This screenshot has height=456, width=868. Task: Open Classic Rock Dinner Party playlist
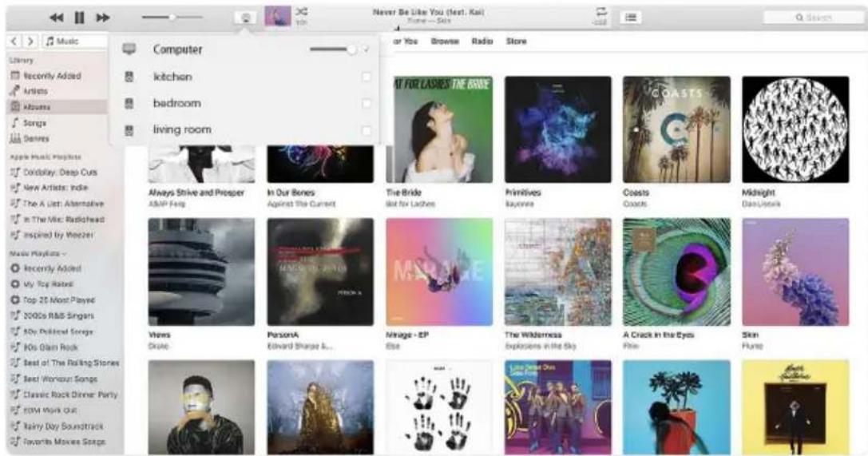point(70,395)
